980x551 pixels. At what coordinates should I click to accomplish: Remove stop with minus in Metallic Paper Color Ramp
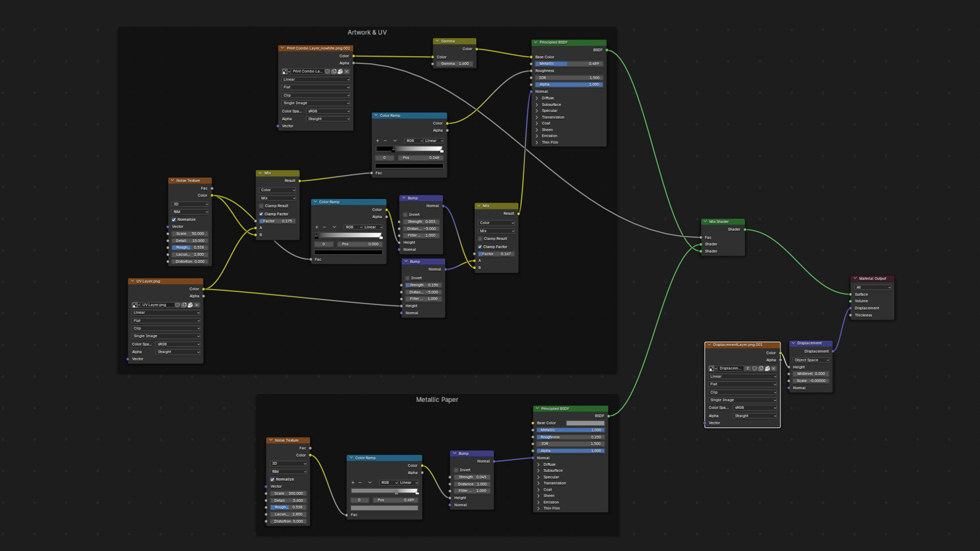pyautogui.click(x=360, y=483)
